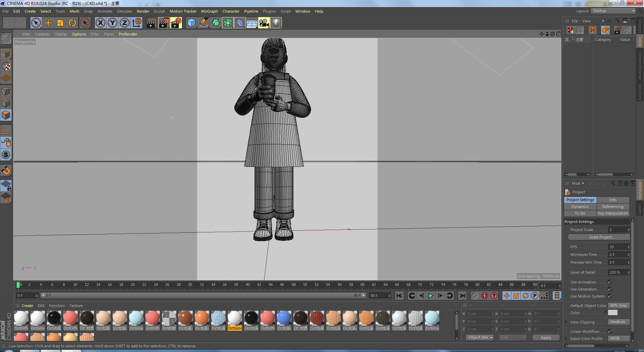Expand View Clipping disclosure triangle

(x=566, y=322)
